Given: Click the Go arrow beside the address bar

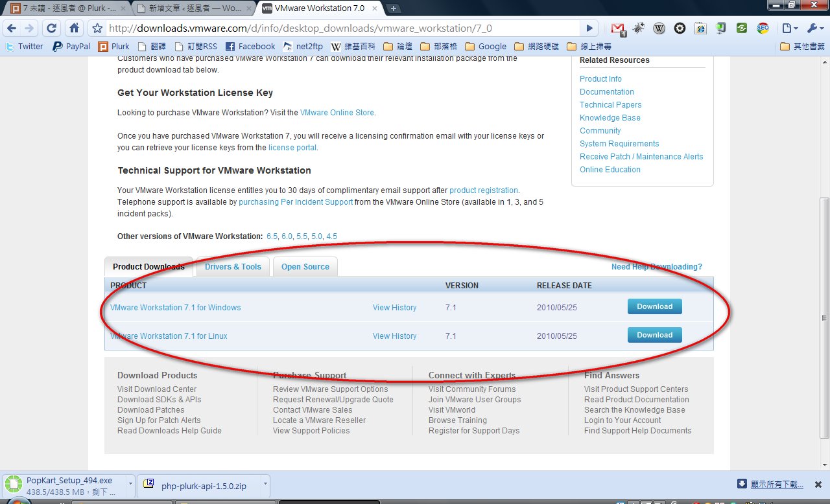Looking at the screenshot, I should pyautogui.click(x=589, y=29).
